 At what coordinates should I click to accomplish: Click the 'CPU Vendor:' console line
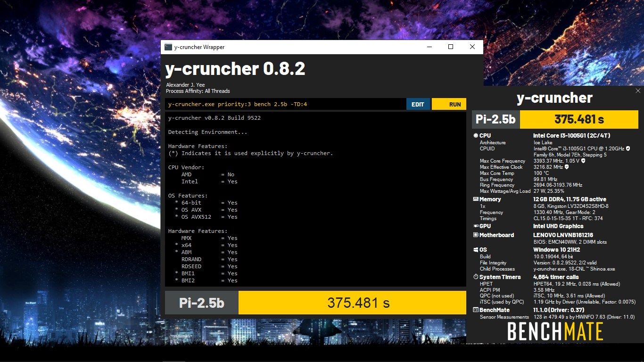pos(187,167)
